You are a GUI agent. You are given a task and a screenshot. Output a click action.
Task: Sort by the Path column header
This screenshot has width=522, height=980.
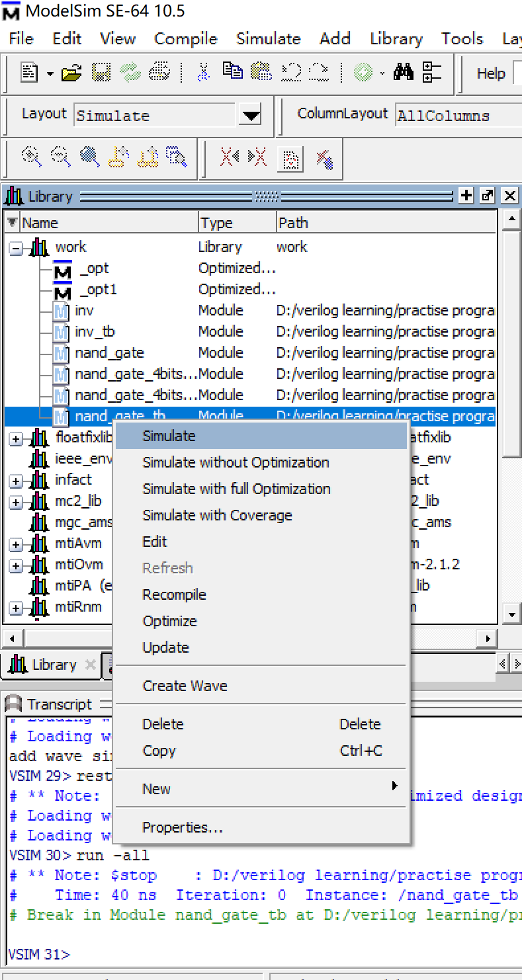click(x=386, y=223)
